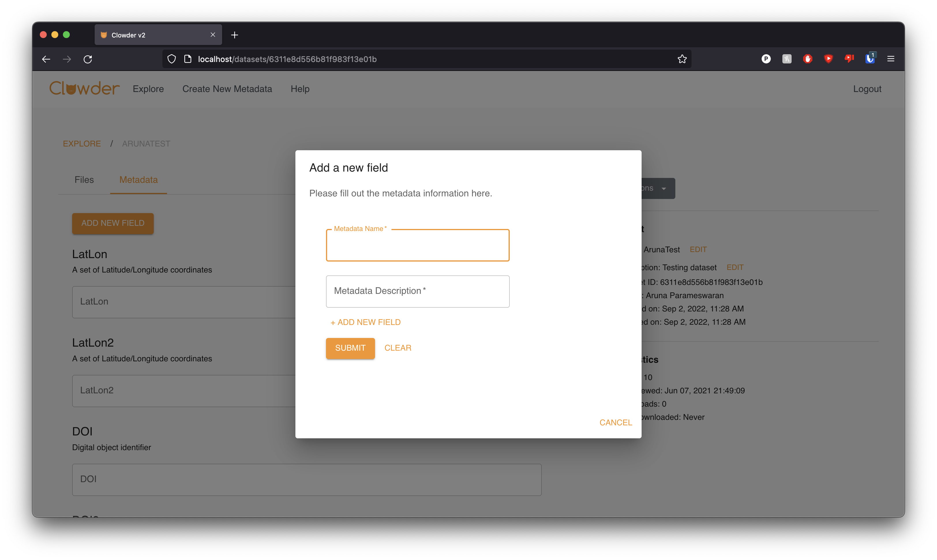Open the Firefox hamburger menu
The image size is (937, 560).
pos(891,59)
